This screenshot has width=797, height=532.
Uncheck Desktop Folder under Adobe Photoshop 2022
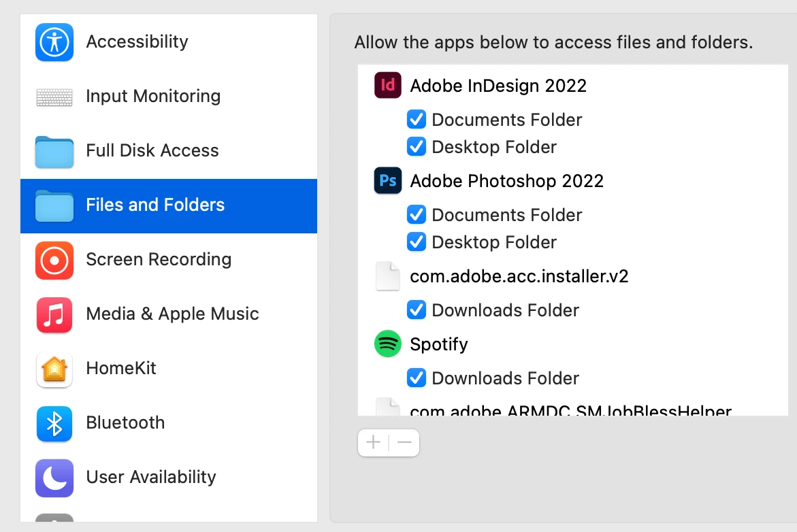point(417,242)
